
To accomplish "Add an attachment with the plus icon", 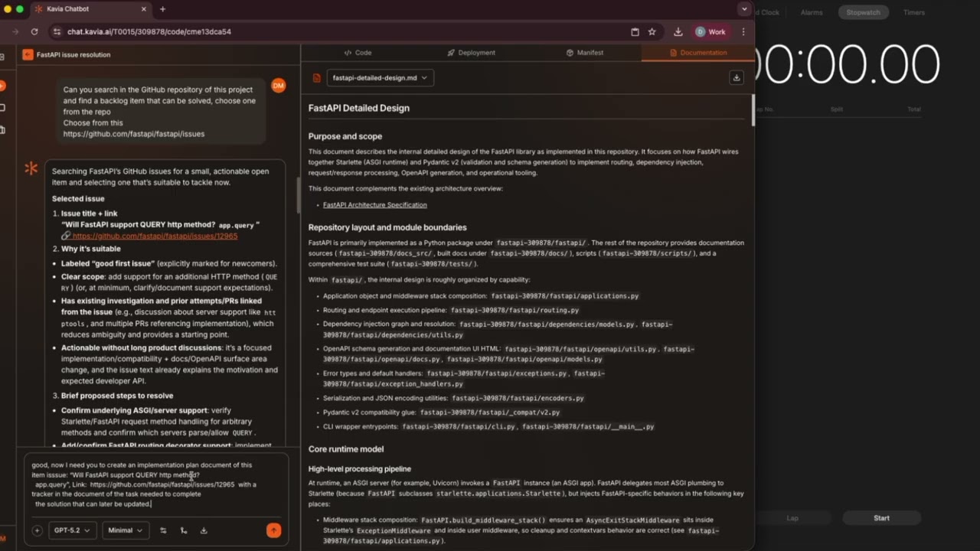I will 37,530.
